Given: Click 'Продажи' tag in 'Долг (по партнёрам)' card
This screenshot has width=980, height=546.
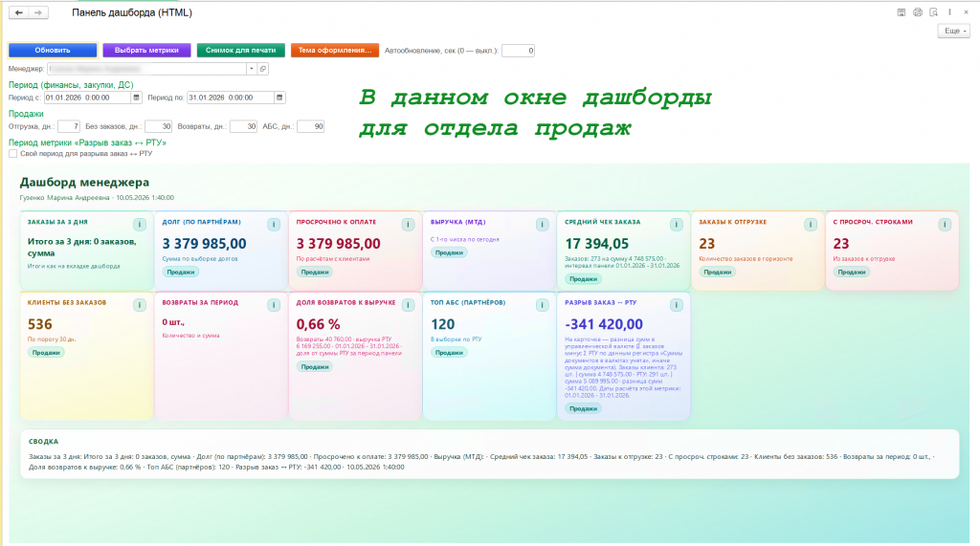Looking at the screenshot, I should pyautogui.click(x=181, y=272).
